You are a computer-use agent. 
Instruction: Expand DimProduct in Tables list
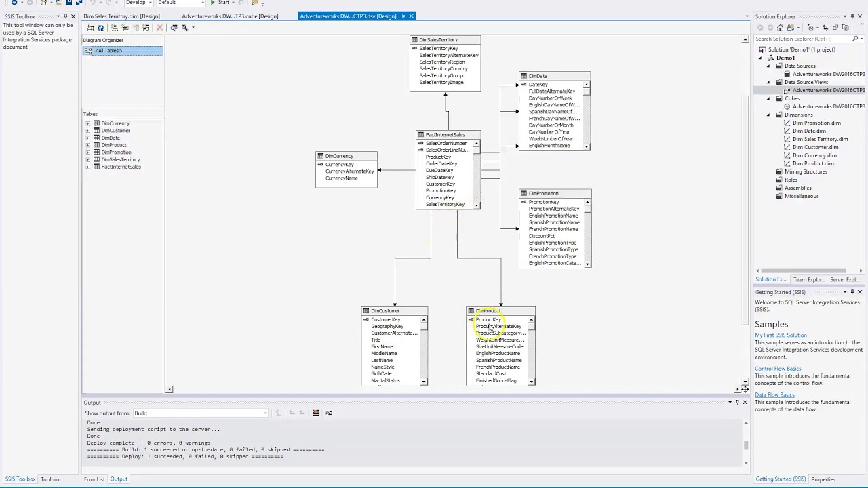coord(87,145)
